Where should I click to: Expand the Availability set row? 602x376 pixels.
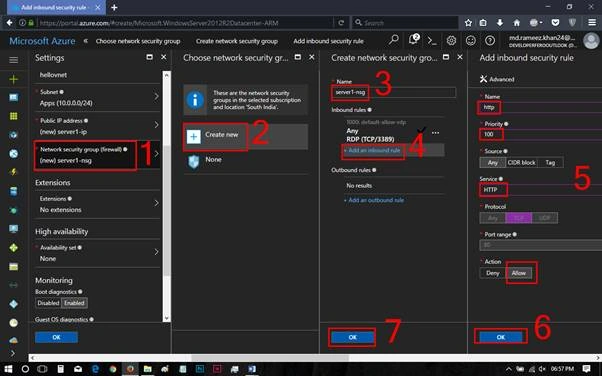98,253
